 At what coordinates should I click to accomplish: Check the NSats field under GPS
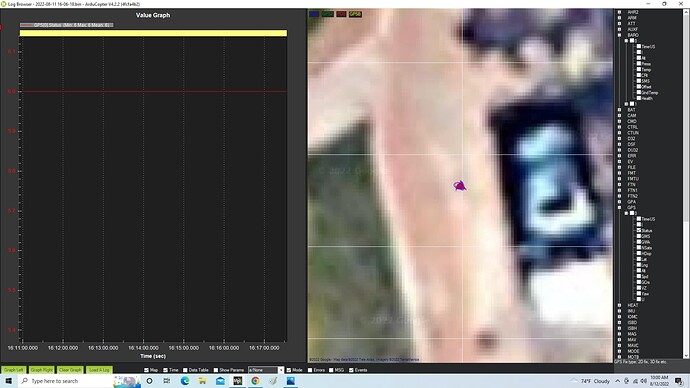pyautogui.click(x=639, y=248)
